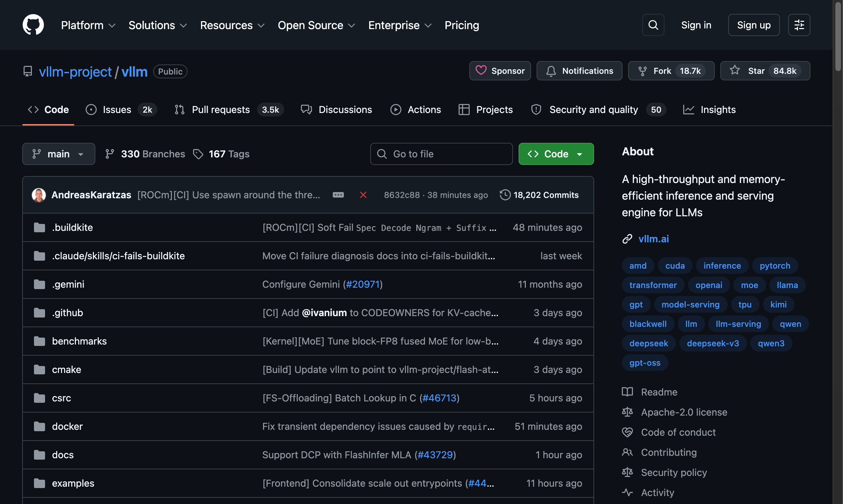This screenshot has width=843, height=504.
Task: Open the .claude/skills/ci-fails-buildkite folder
Action: (118, 256)
